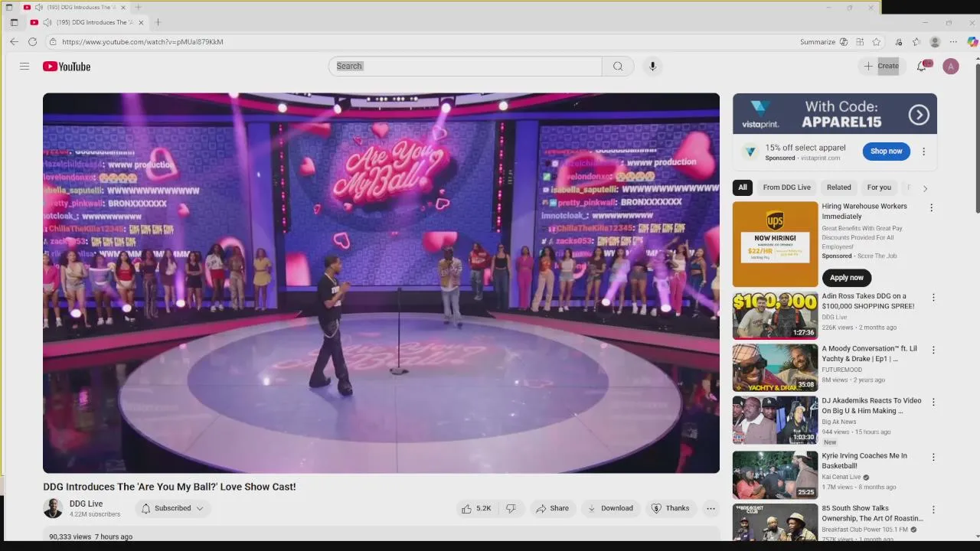Click Shop now on Vistaprint ad
Image resolution: width=980 pixels, height=551 pixels.
(x=886, y=152)
